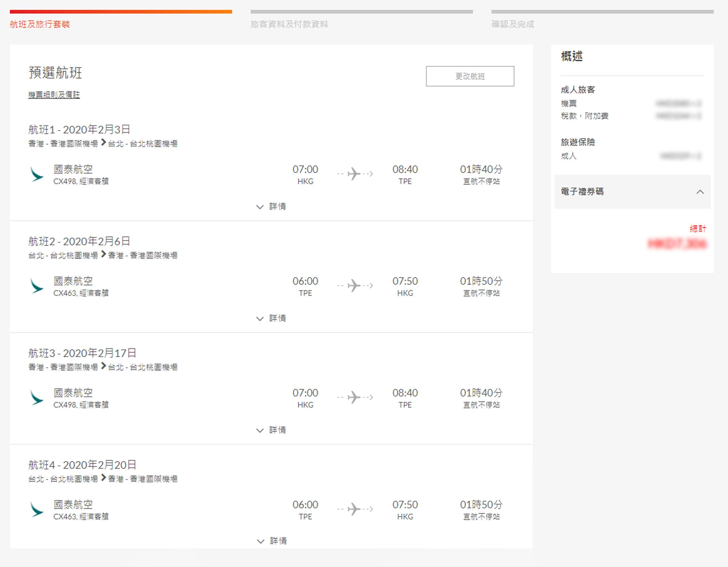Click airplane icon in flight 4 row
This screenshot has width=728, height=567.
pyautogui.click(x=354, y=509)
